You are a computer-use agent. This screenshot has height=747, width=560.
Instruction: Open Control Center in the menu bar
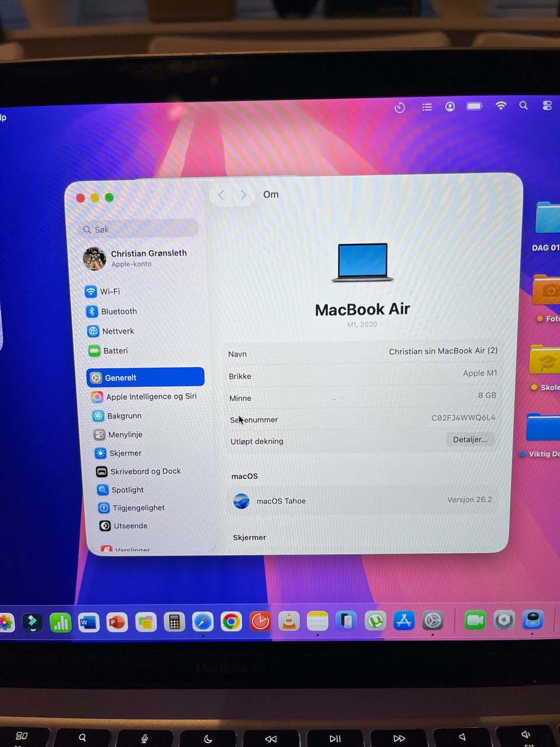(x=547, y=105)
